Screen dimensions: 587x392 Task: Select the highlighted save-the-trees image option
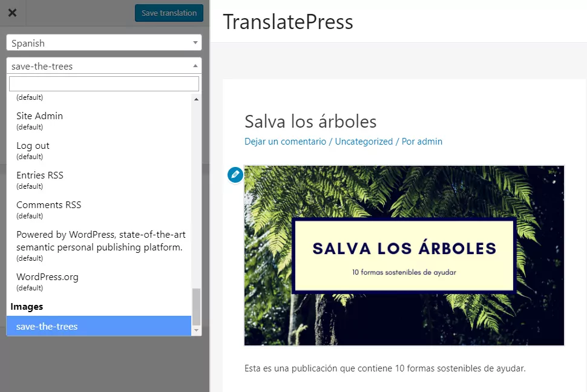[x=99, y=326]
